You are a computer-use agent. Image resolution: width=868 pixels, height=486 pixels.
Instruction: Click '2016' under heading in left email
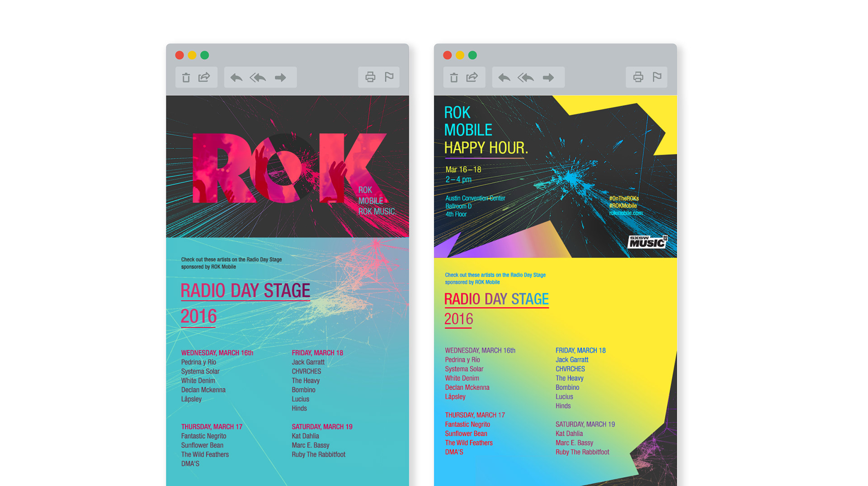click(x=198, y=316)
